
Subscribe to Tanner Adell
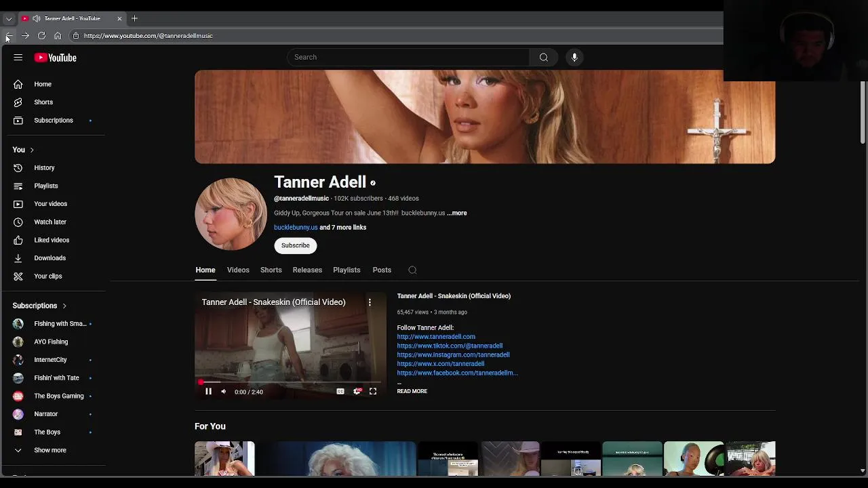coord(296,245)
